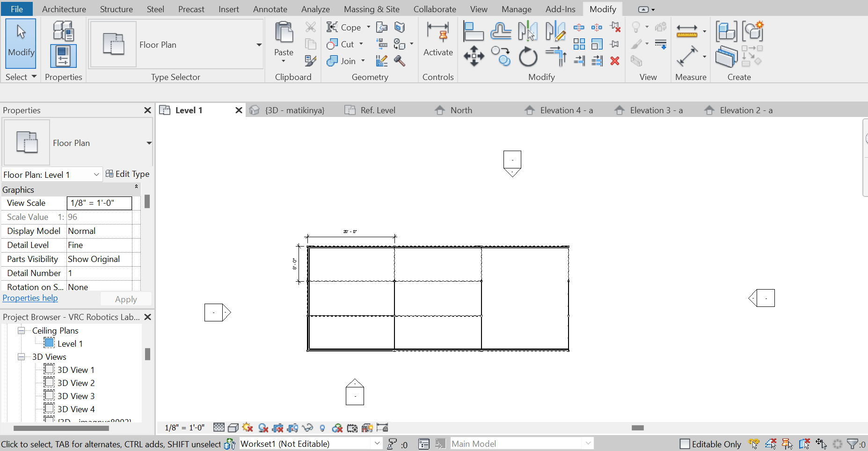Switch to the Collaborate ribbon tab
Screen dimensions: 868x451
435,9
